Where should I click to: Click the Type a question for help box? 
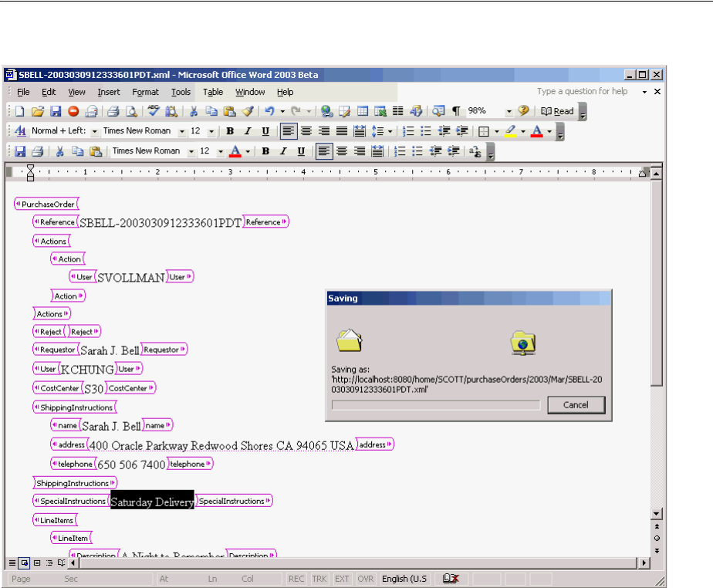(583, 91)
